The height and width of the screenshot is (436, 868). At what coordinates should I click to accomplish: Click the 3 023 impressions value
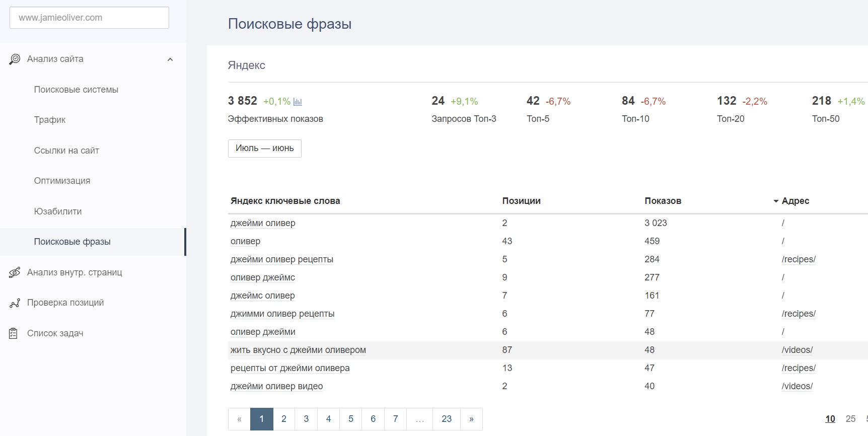click(x=656, y=223)
